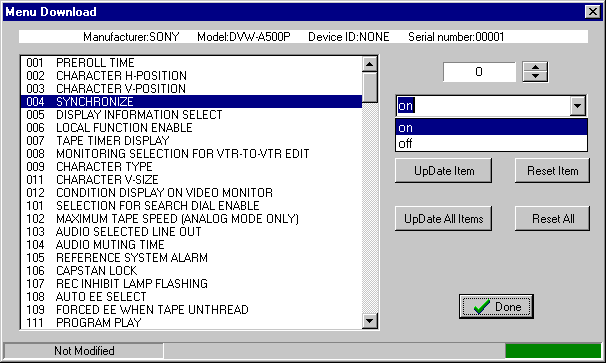Click the list scrollbar down arrow
The width and height of the screenshot is (606, 363).
coord(370,320)
